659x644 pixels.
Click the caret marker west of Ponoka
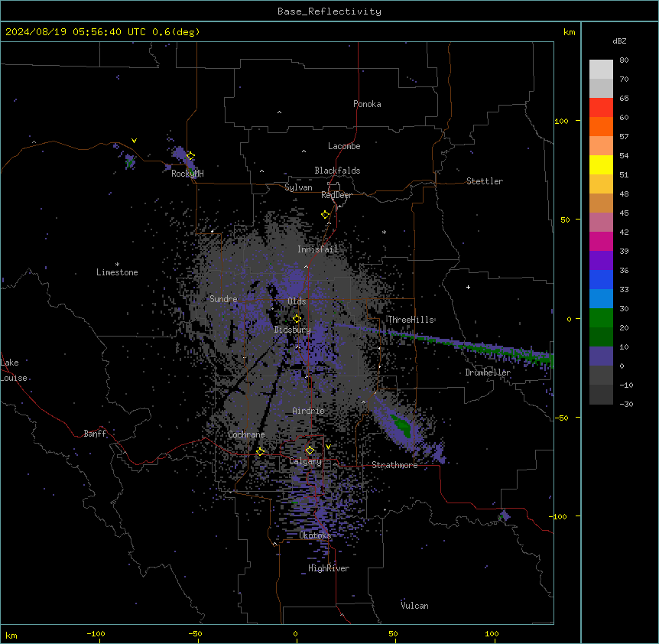click(x=280, y=112)
